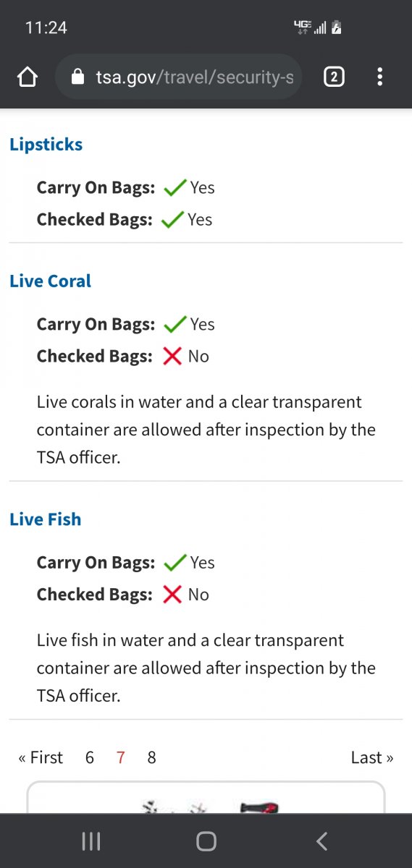Image resolution: width=412 pixels, height=868 pixels.
Task: Open the Lipsticks item link
Action: pos(46,144)
